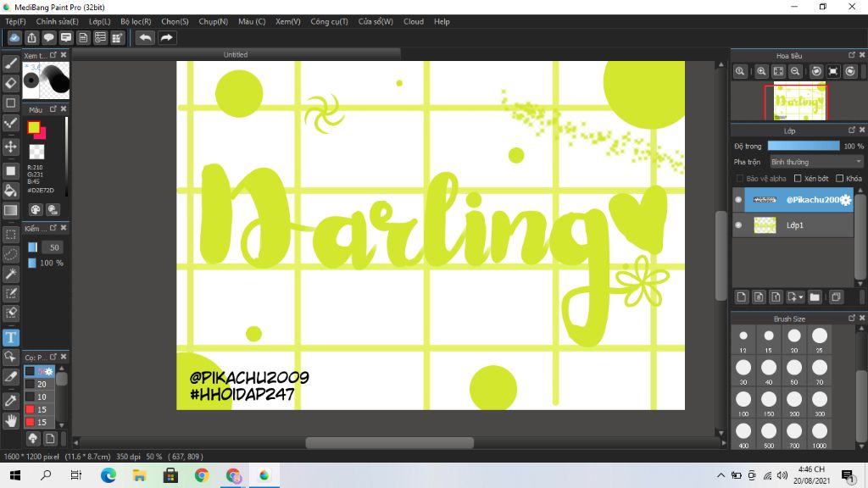
Task: Select the Eyedropper tool
Action: [10, 401]
